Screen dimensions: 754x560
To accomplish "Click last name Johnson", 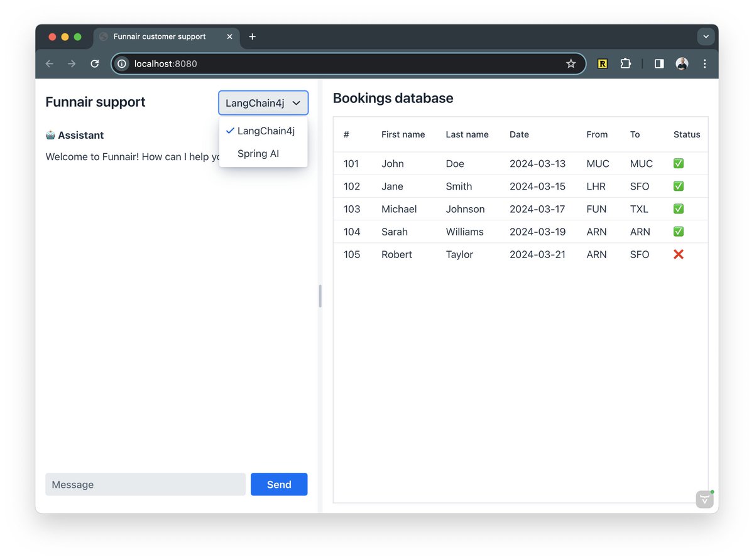I will pyautogui.click(x=465, y=208).
